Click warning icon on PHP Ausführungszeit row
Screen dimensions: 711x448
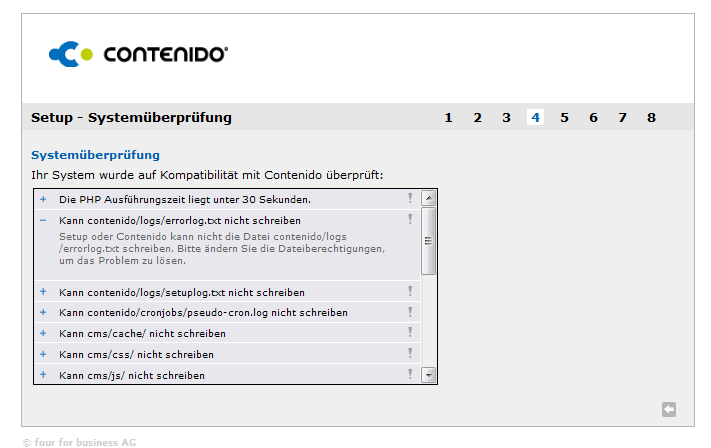[410, 198]
